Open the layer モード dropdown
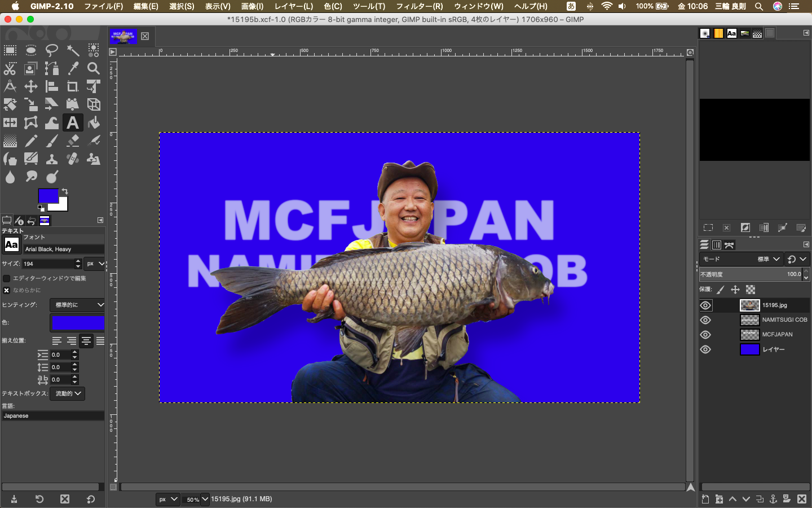812x508 pixels. tap(741, 259)
